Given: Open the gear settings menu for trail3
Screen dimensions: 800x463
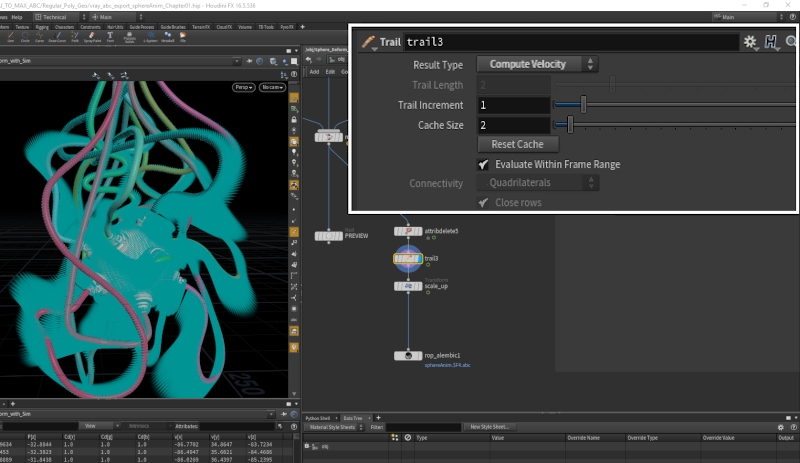Looking at the screenshot, I should 750,42.
